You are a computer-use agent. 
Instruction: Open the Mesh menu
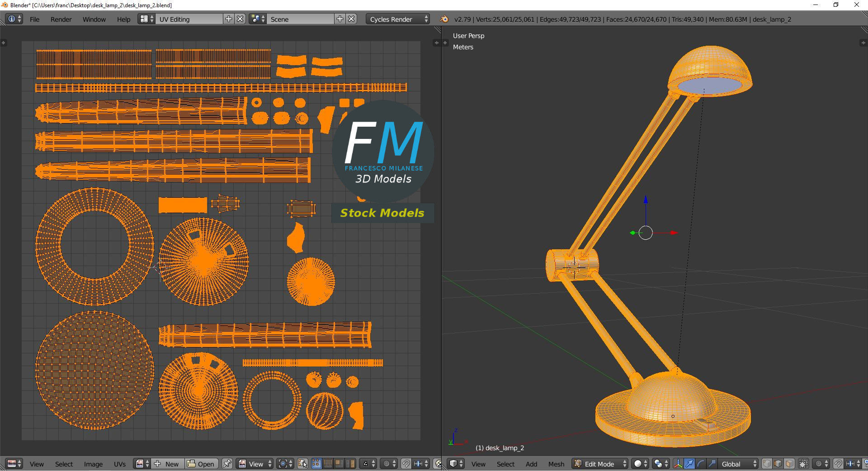556,464
